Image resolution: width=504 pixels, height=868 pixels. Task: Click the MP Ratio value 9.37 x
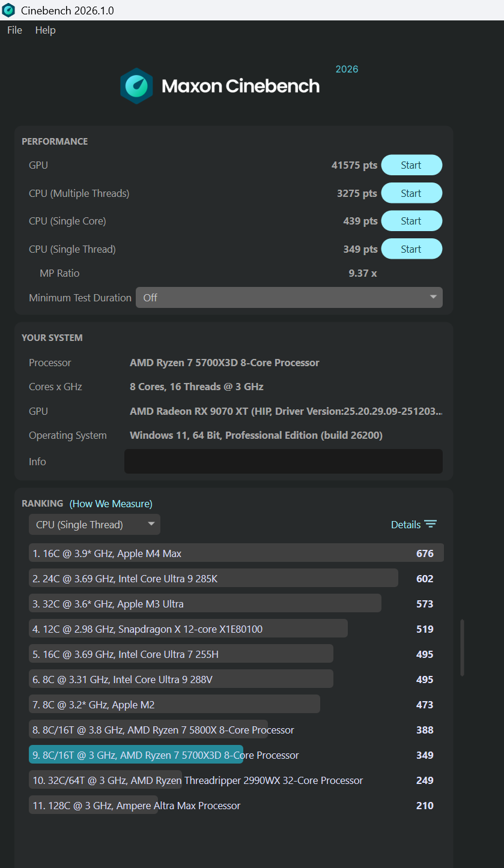[x=363, y=273]
